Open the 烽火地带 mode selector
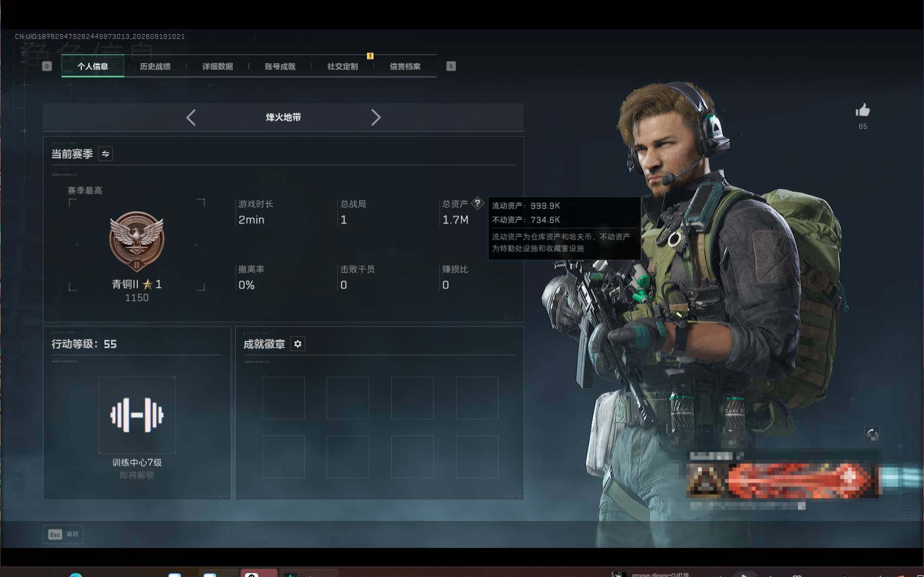 tap(283, 117)
